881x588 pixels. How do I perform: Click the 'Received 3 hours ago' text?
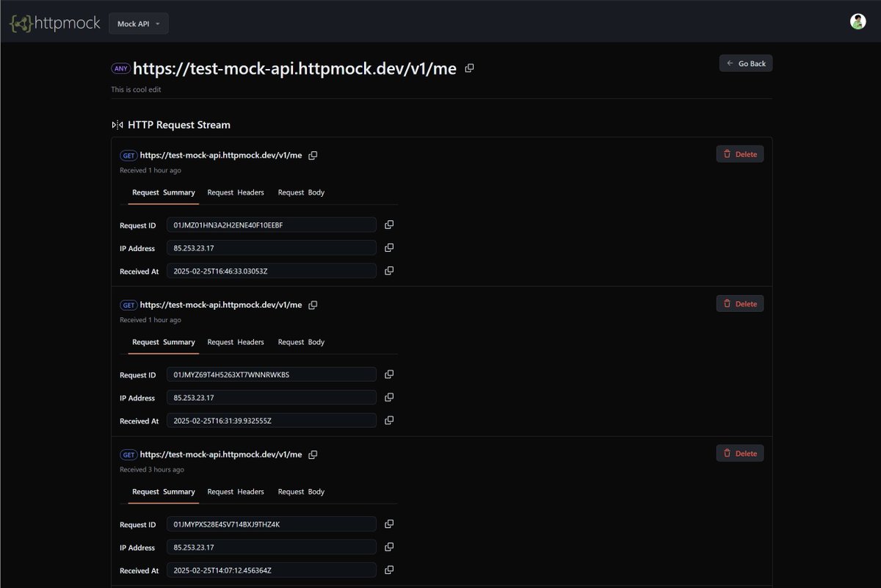coord(152,470)
